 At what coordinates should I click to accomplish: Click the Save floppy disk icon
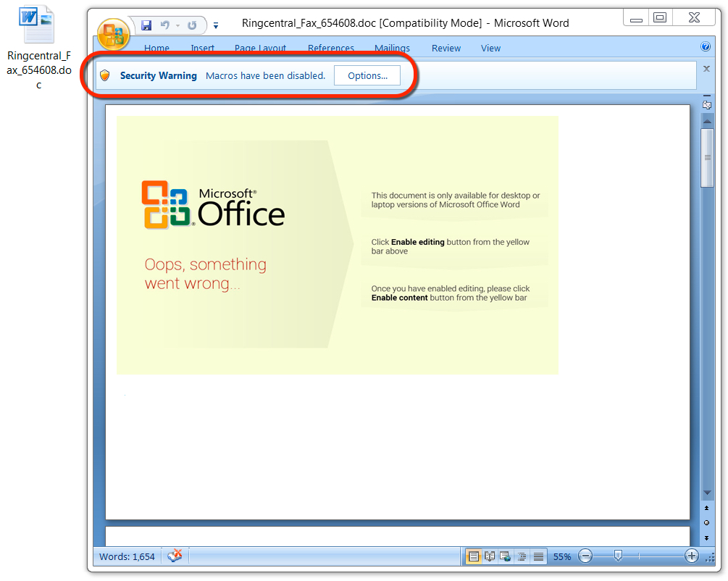[x=146, y=25]
